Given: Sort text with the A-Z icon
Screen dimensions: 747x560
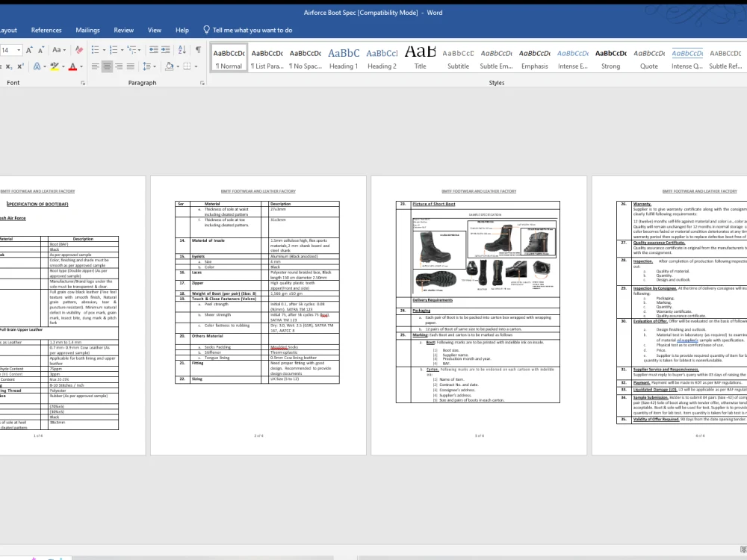Looking at the screenshot, I should point(182,50).
